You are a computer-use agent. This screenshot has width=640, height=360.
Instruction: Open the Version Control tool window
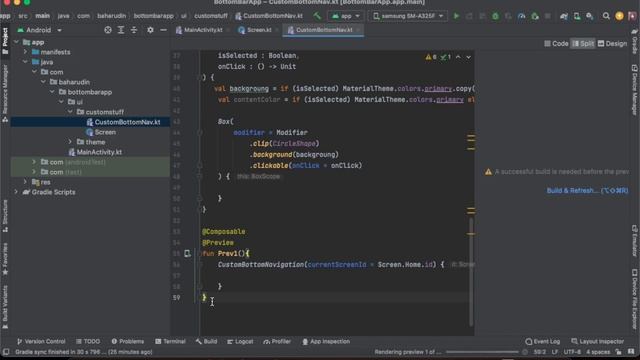(x=41, y=341)
